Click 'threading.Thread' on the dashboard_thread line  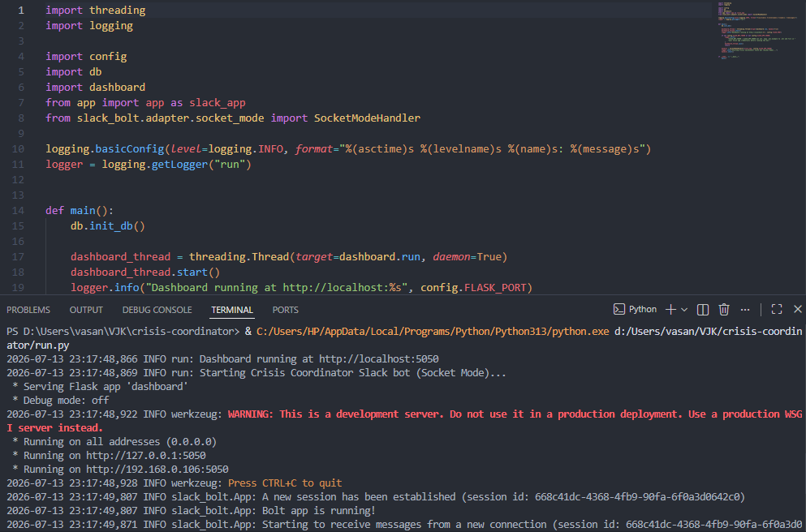[x=239, y=257]
